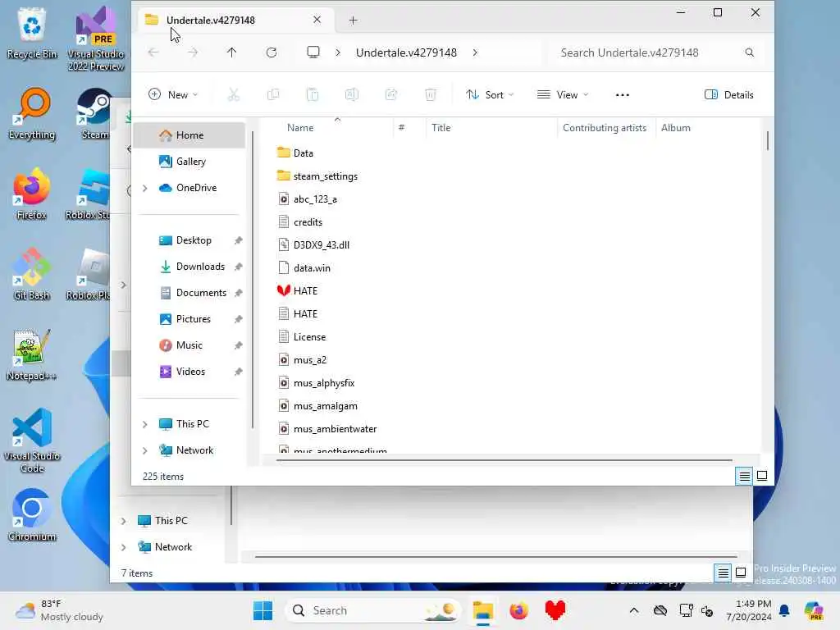Refresh the Undertale.v4279148 folder
Screen dimensions: 840x630
pyautogui.click(x=272, y=52)
